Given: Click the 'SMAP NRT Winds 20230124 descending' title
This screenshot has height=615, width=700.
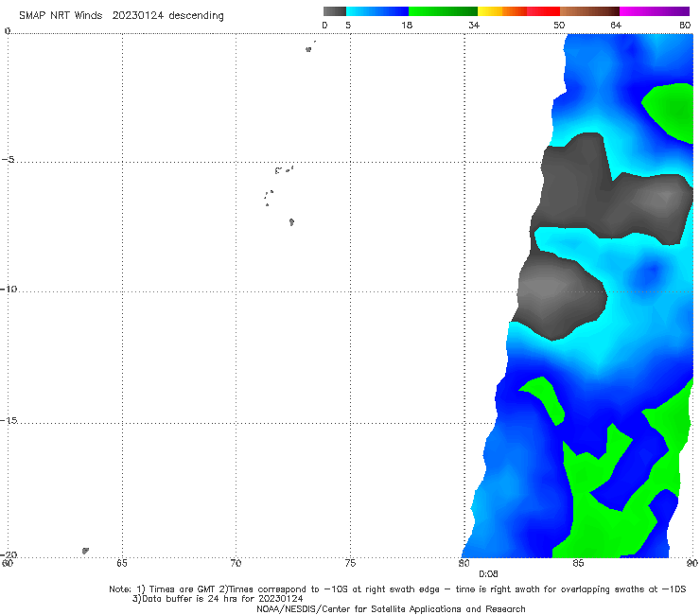Looking at the screenshot, I should (x=121, y=16).
